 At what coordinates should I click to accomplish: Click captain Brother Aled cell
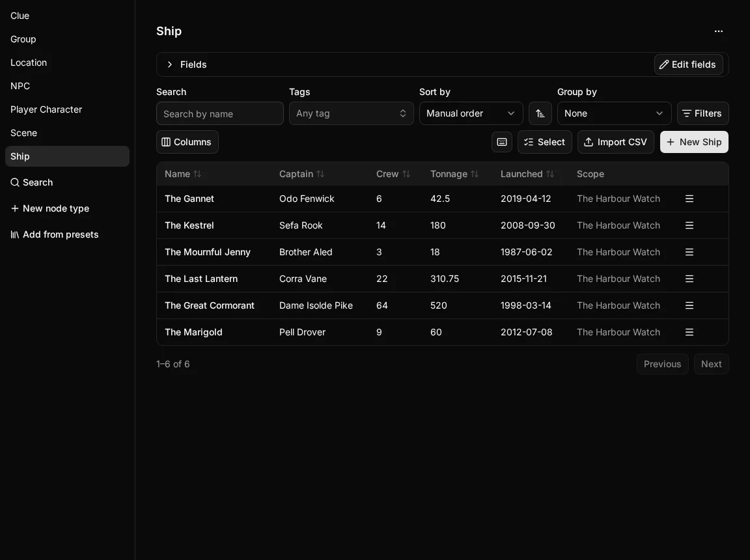coord(305,252)
